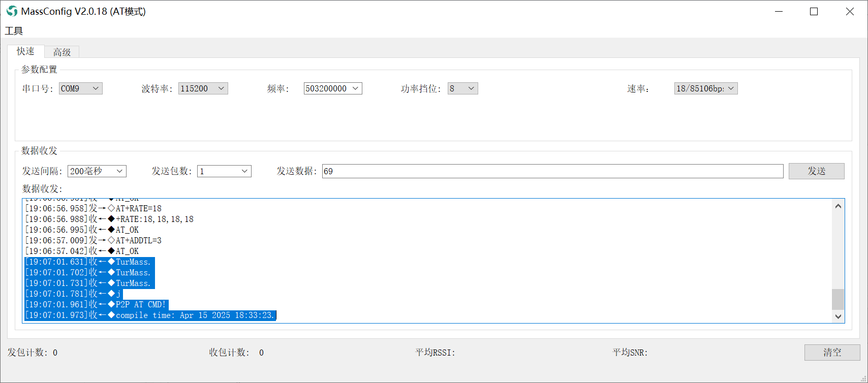Click the 收包计数 status label
The height and width of the screenshot is (383, 868).
coord(236,353)
